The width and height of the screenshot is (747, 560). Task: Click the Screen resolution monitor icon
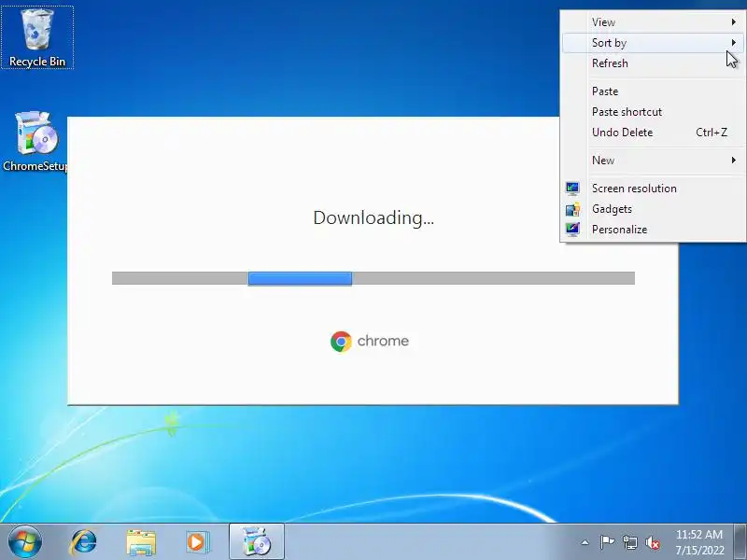[x=572, y=189]
